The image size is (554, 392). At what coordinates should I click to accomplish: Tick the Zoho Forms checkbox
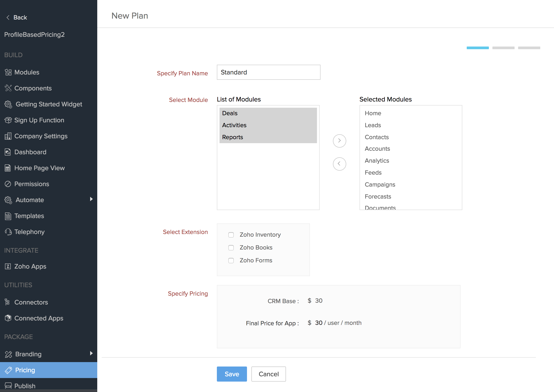[x=231, y=260]
